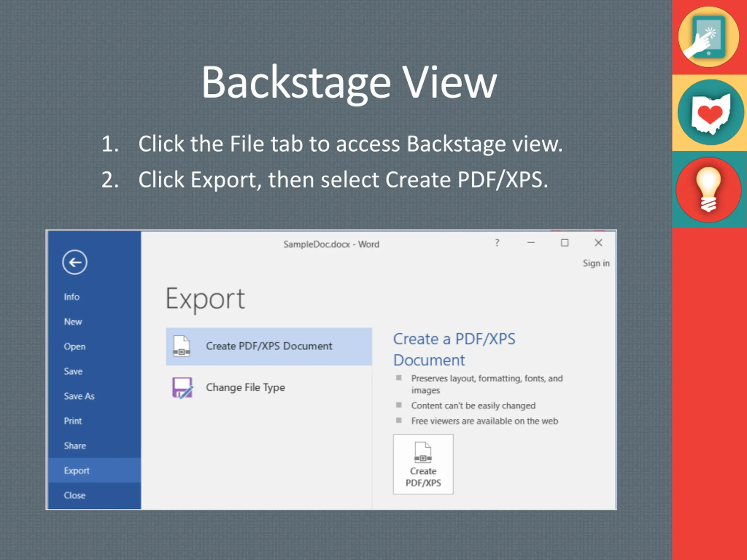Open the Info menu item
Viewport: 747px width, 560px height.
click(x=71, y=297)
